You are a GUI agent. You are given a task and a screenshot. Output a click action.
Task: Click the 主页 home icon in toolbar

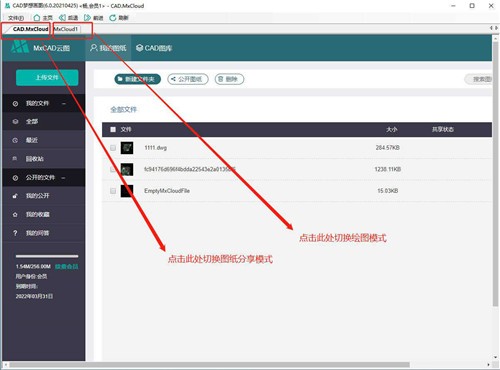click(37, 18)
